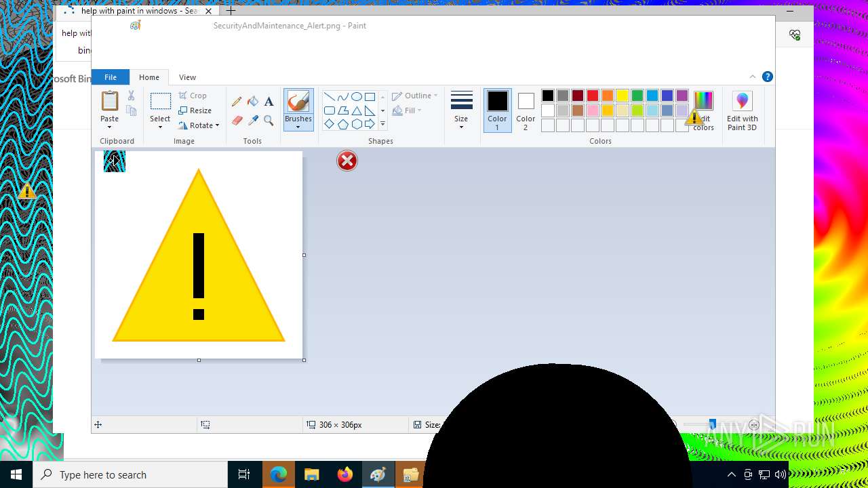Pick the red color swatch
868x488 pixels.
pyautogui.click(x=593, y=96)
